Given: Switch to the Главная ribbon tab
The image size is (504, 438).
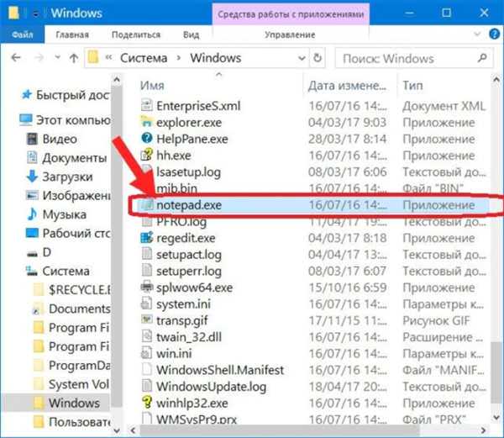Looking at the screenshot, I should (x=72, y=34).
